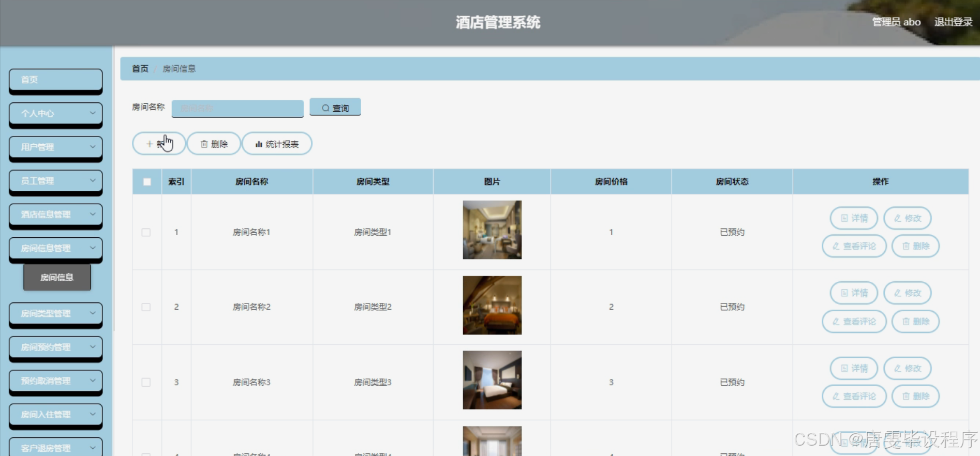Check the checkbox for 房间名称3 row
This screenshot has height=456, width=980.
[x=146, y=382]
